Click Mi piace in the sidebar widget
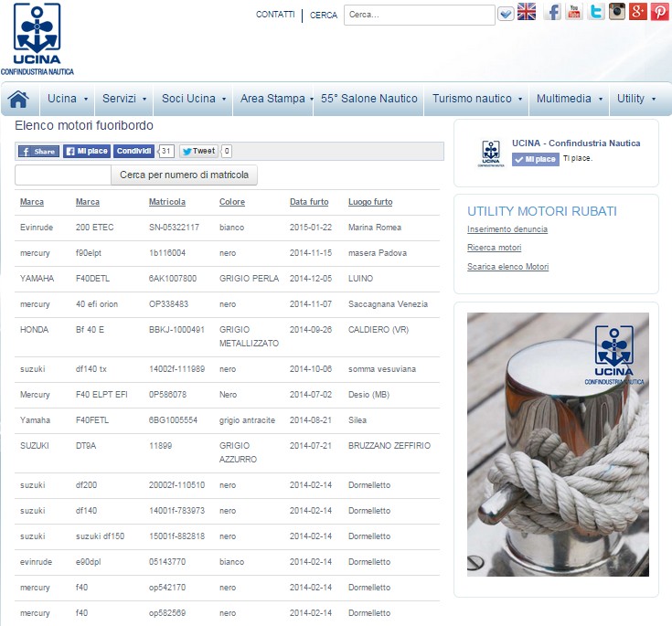This screenshot has width=672, height=626. point(535,159)
